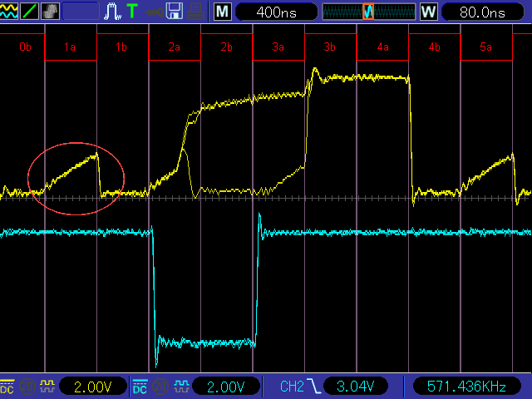
Task: Click the yellow CH1 DC coupling indicator
Action: [7, 387]
